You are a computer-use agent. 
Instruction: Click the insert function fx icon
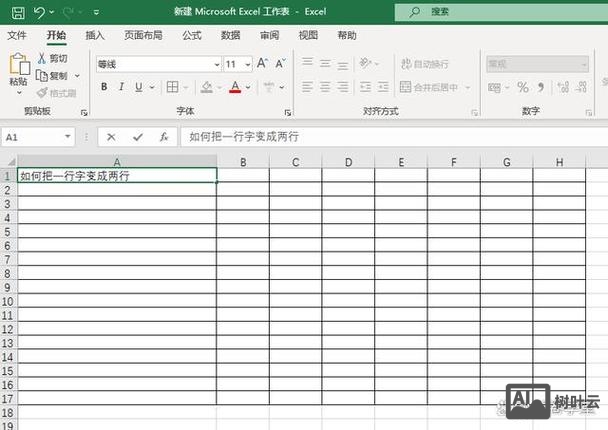(x=164, y=137)
